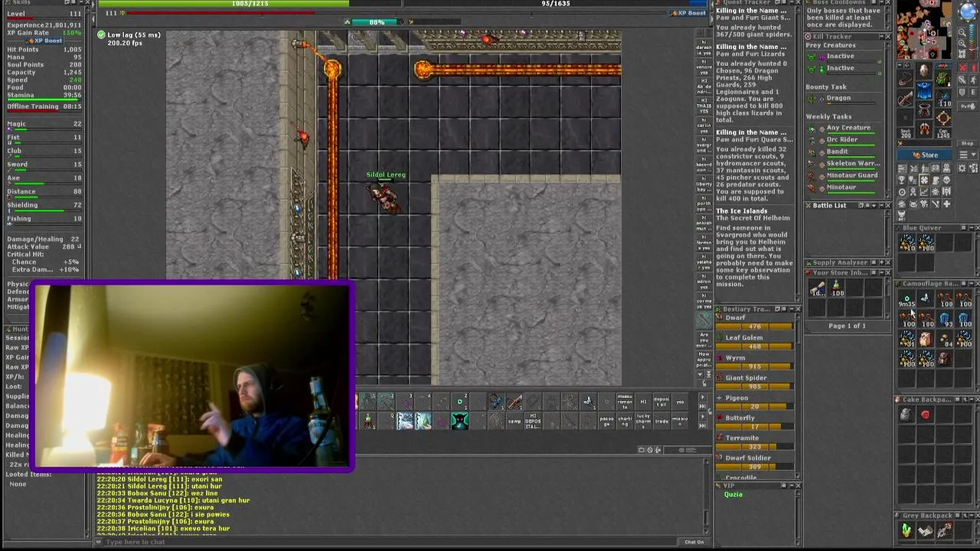Click the Orc Rider weekly task
The width and height of the screenshot is (980, 551).
842,140
